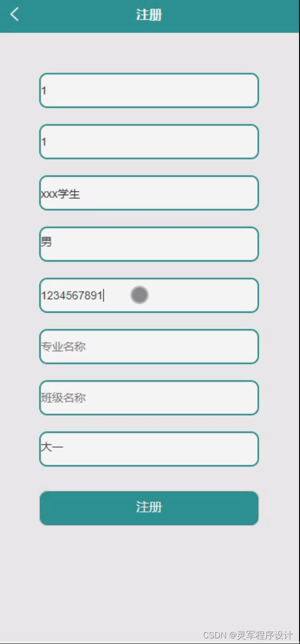Click the 注册 title in the teal header
The width and height of the screenshot is (300, 644).
[150, 15]
